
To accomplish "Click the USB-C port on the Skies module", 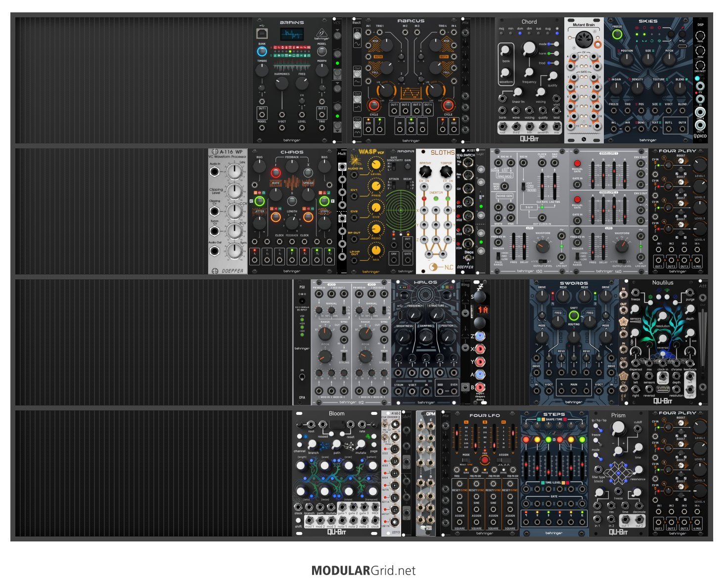I will (682, 46).
